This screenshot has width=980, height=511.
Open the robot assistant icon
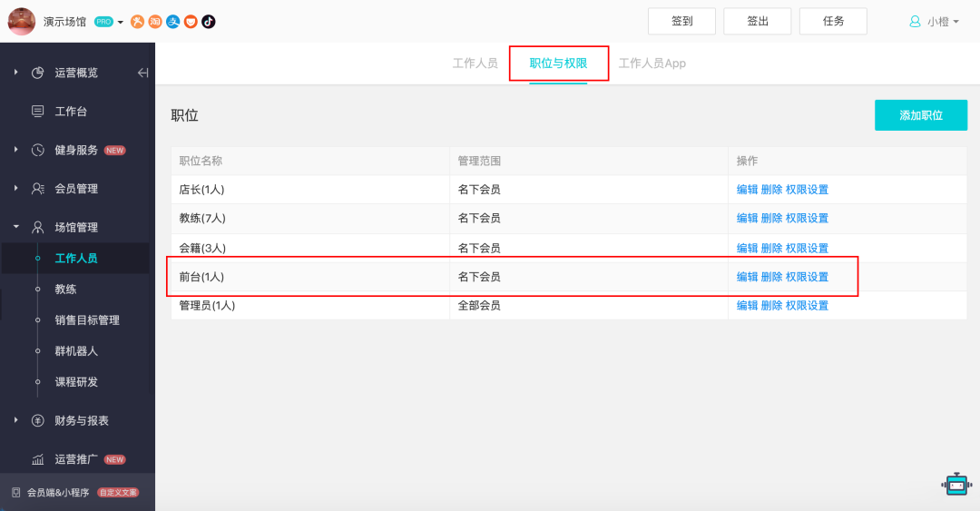pos(955,485)
